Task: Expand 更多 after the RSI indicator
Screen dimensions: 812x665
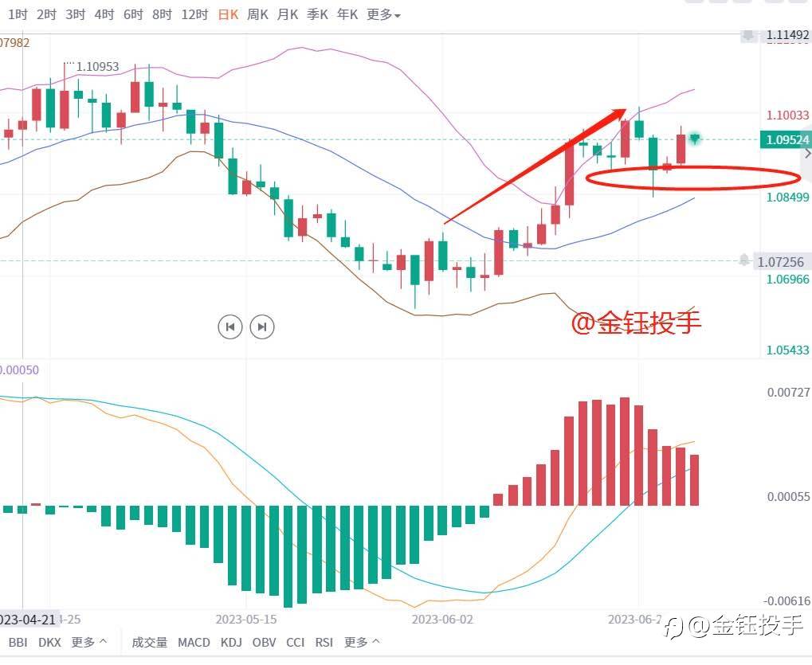Action: coord(362,642)
